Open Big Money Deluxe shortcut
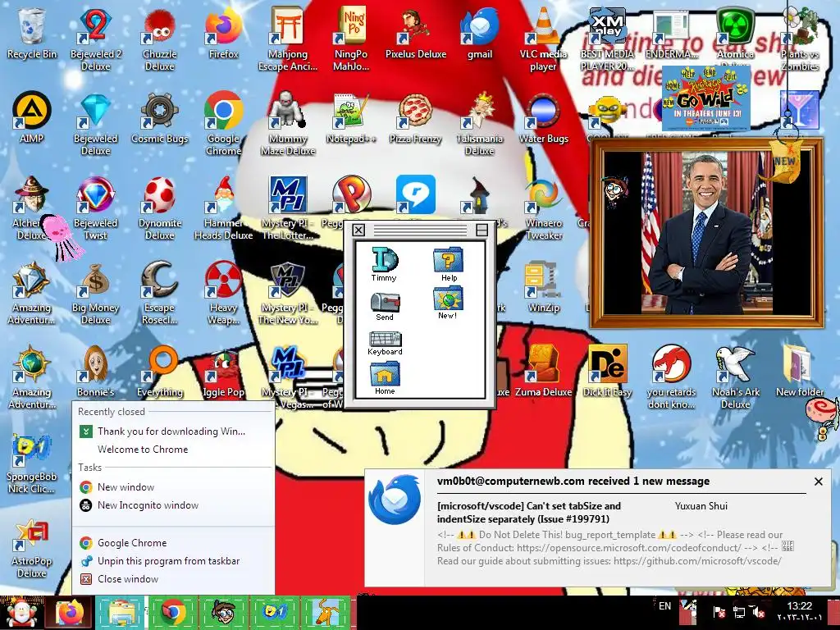This screenshot has height=630, width=840. point(95,291)
